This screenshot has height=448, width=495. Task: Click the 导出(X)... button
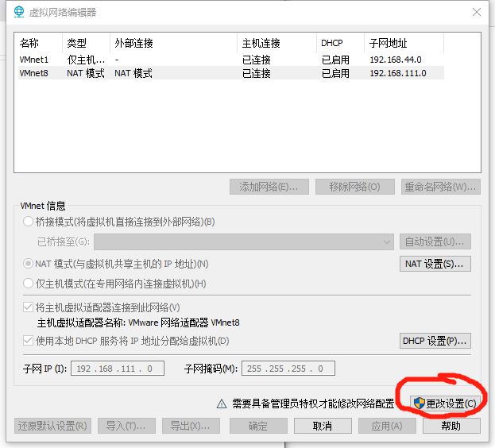pyautogui.click(x=191, y=426)
